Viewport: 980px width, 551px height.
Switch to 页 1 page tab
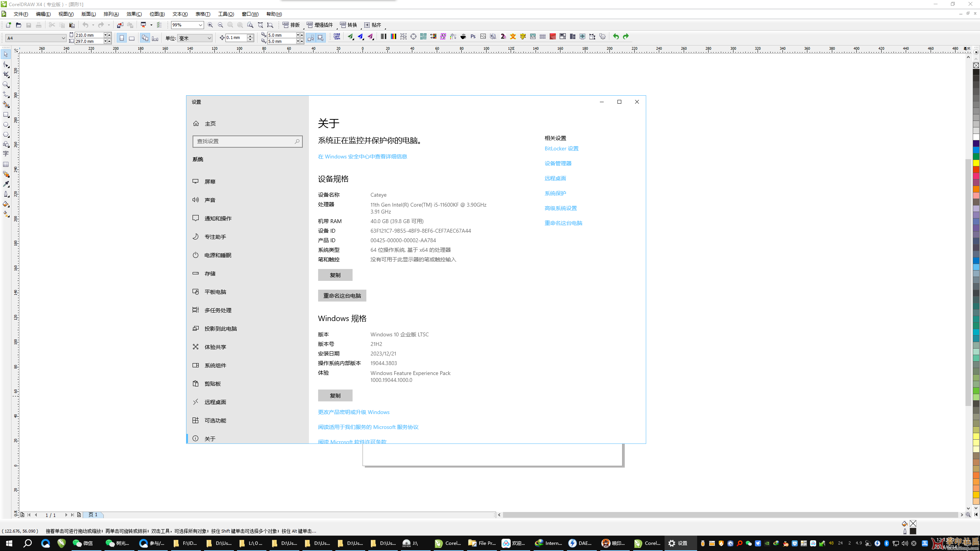(x=93, y=515)
